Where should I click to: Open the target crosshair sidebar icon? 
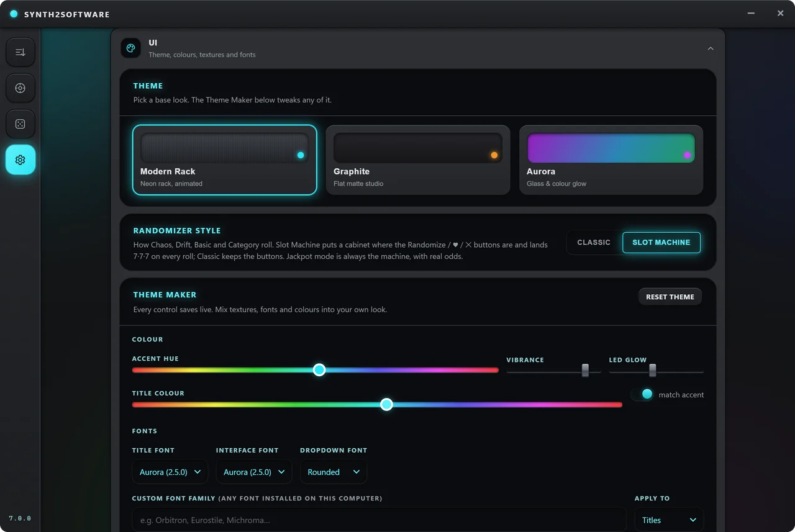(x=20, y=88)
